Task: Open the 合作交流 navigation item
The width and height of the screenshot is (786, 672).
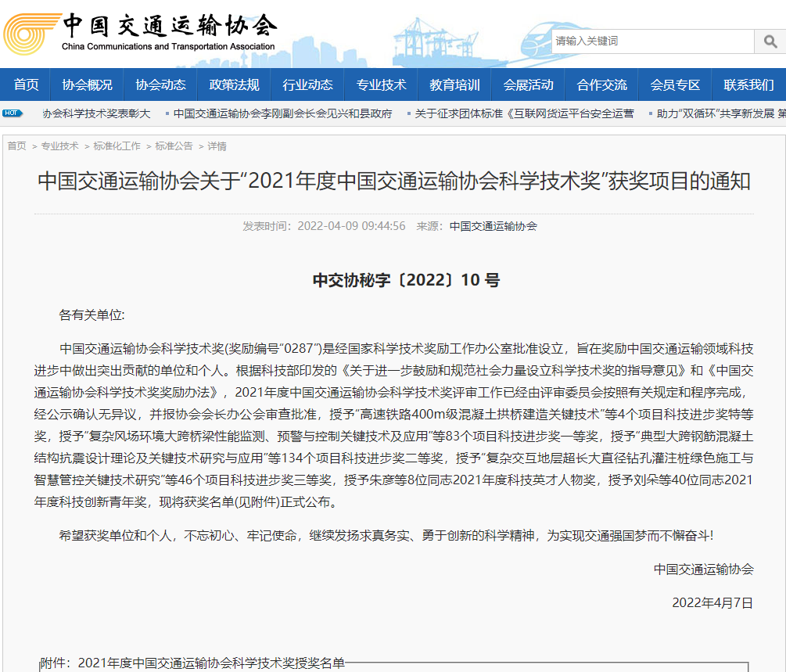Action: click(601, 84)
